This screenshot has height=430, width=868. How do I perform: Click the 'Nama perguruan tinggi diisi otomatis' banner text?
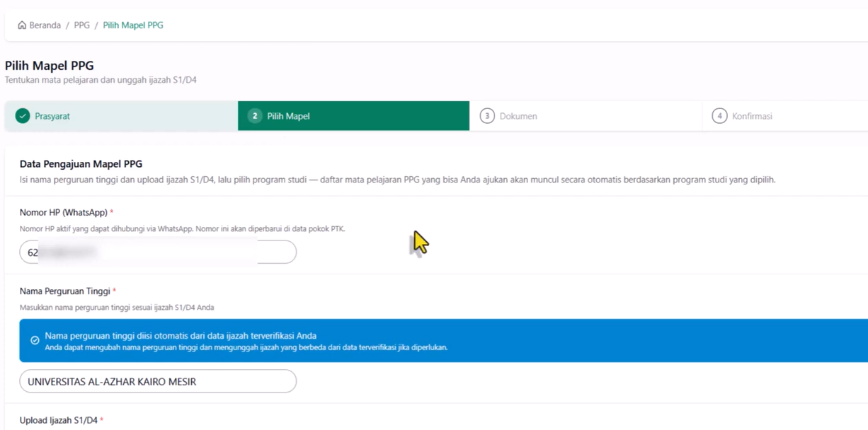click(x=181, y=336)
